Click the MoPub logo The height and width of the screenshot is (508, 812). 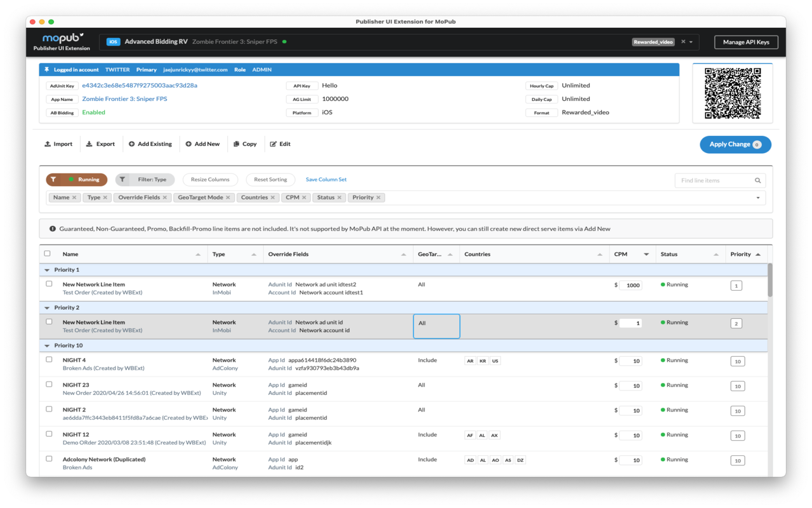tap(62, 39)
